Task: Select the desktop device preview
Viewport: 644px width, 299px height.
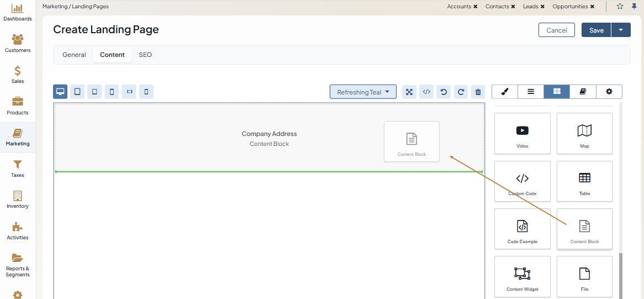Action: [x=60, y=92]
